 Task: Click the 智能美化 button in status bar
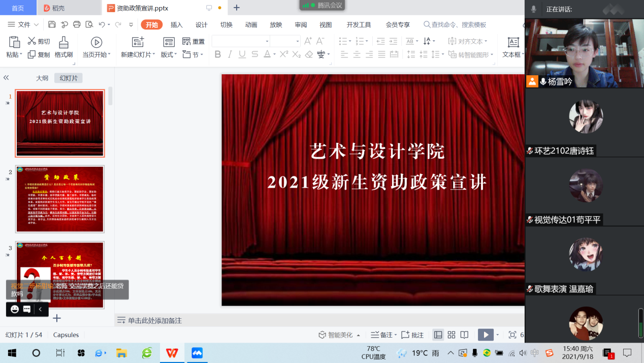tap(340, 335)
